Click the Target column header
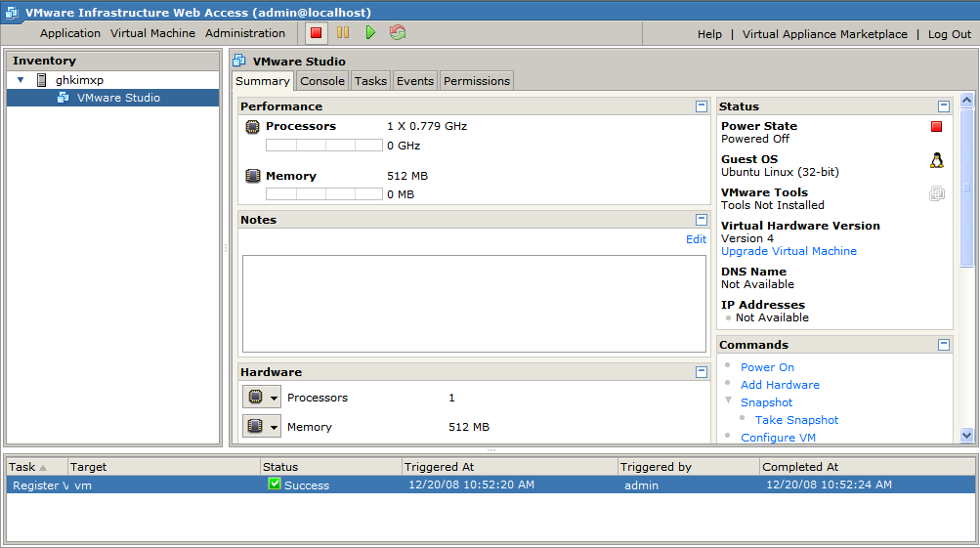Viewport: 980px width, 548px height. pyautogui.click(x=164, y=467)
